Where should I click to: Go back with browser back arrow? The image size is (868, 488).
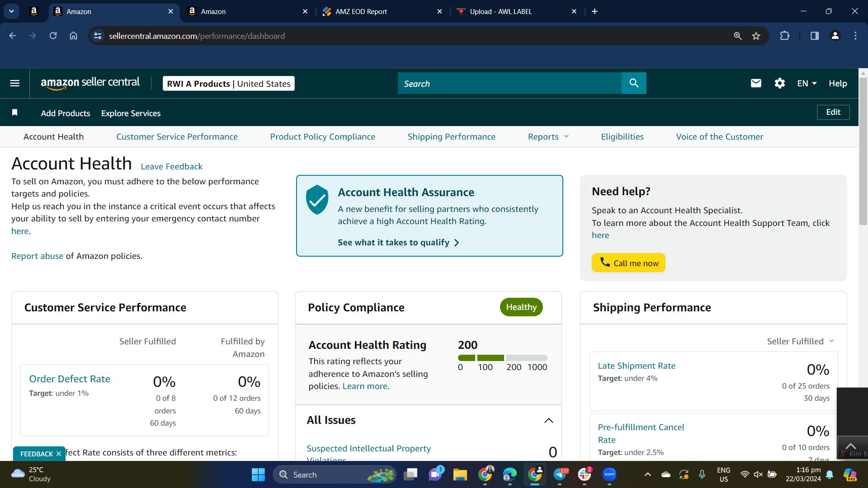click(x=13, y=36)
